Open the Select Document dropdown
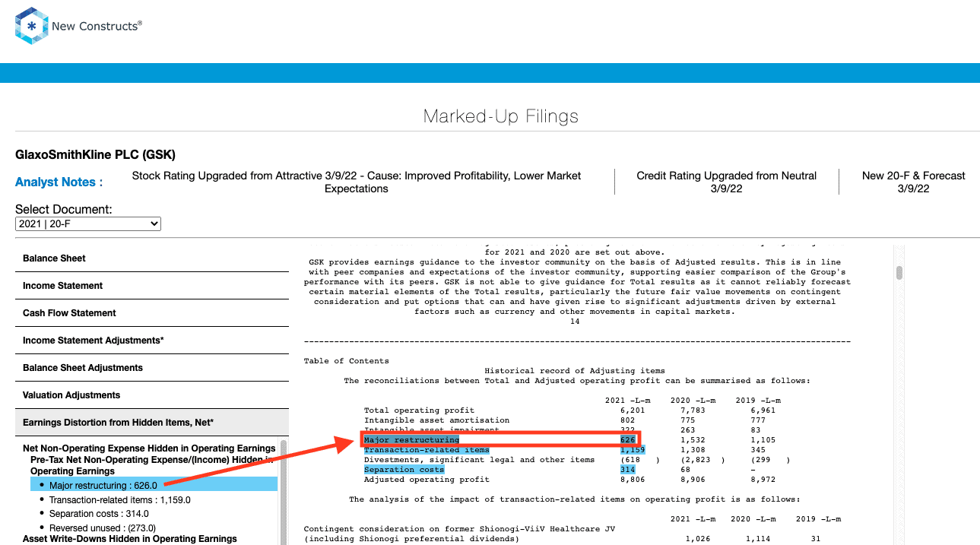The width and height of the screenshot is (980, 545). click(x=88, y=223)
